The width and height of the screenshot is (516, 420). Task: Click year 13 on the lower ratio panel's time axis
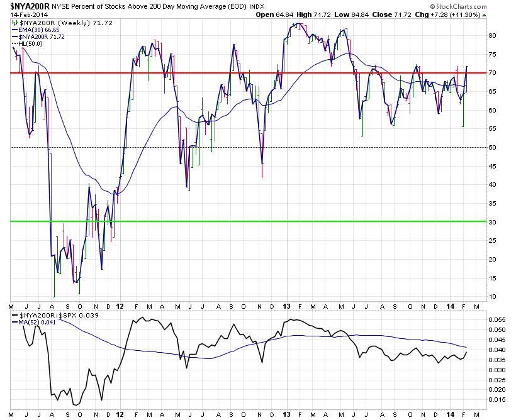tap(286, 414)
